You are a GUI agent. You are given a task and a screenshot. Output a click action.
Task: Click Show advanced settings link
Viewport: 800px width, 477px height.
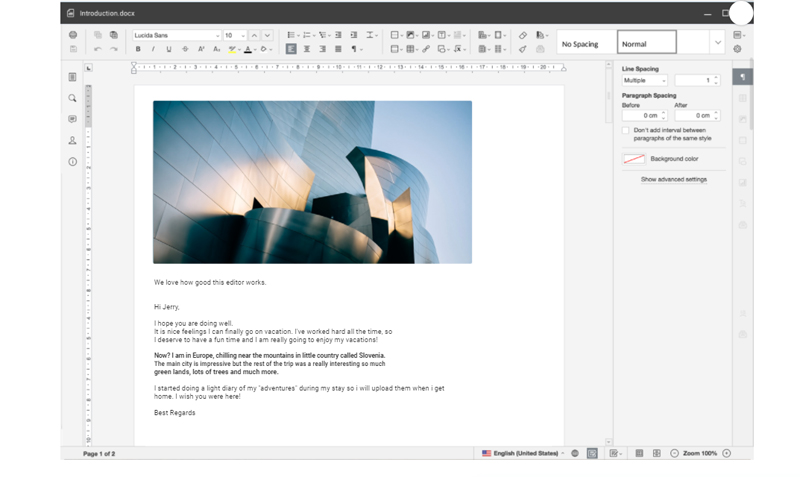(x=674, y=179)
